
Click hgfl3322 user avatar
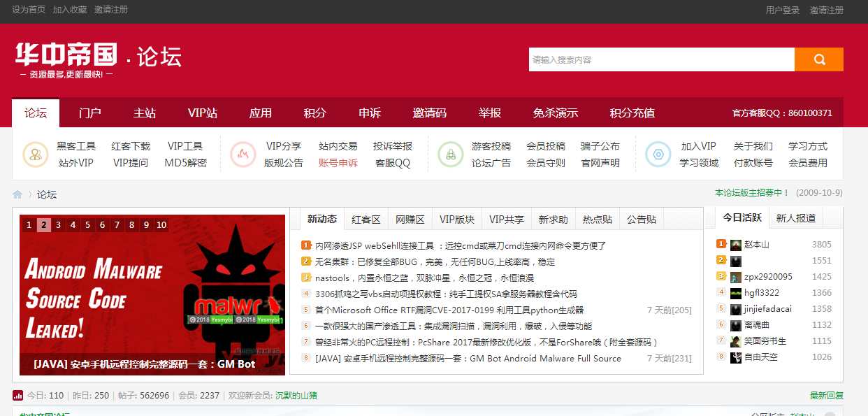tap(736, 293)
